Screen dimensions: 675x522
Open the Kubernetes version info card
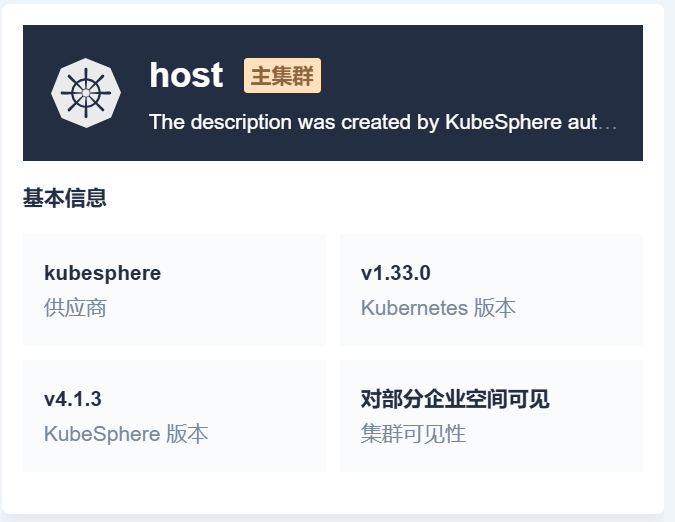click(x=491, y=290)
